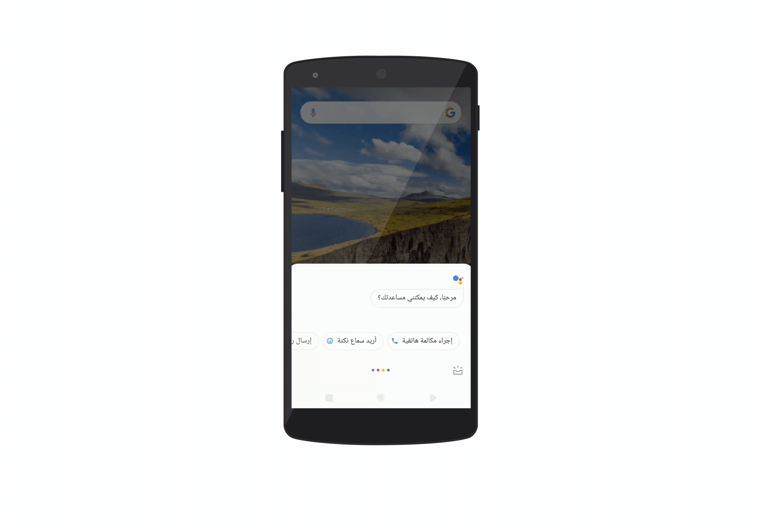Tap the screen casting icon

(458, 370)
